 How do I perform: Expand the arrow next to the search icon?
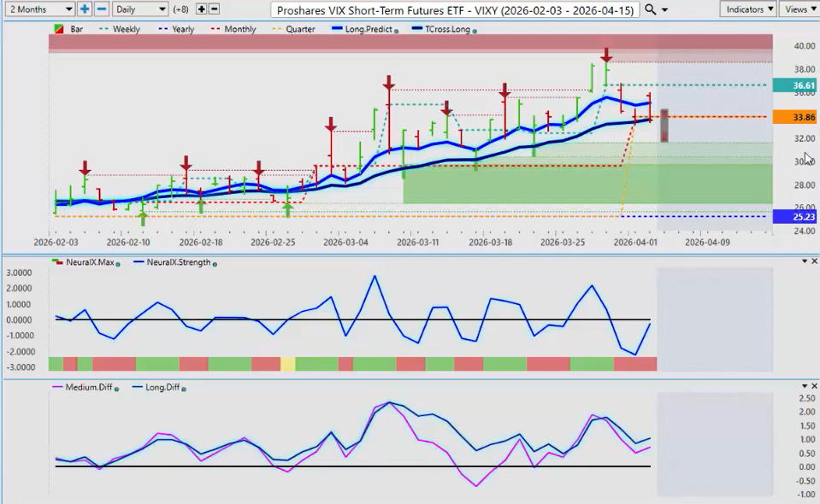[664, 9]
